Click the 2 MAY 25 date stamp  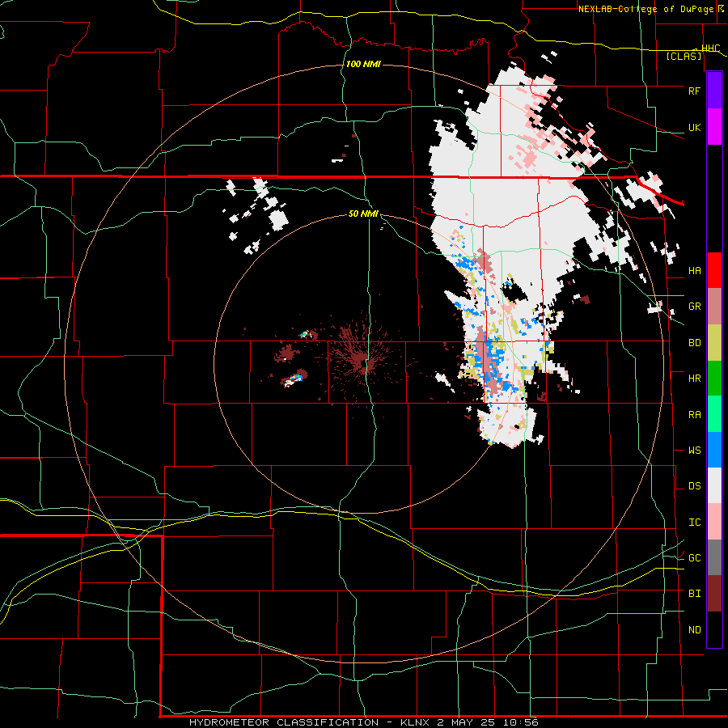click(x=465, y=722)
